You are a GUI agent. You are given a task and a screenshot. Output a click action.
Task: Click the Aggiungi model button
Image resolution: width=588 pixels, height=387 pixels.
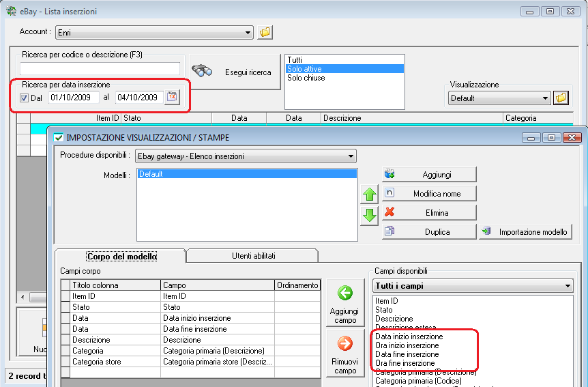point(429,175)
